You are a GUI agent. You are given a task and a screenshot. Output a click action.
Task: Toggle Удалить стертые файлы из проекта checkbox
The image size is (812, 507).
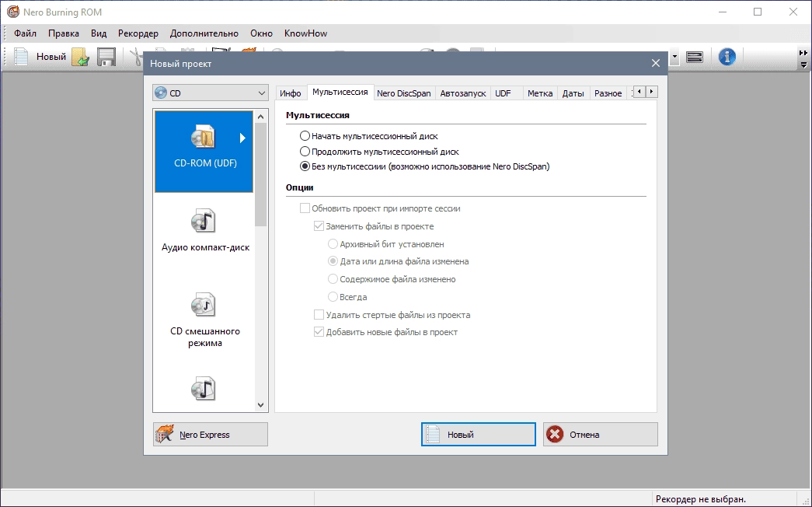(x=319, y=315)
